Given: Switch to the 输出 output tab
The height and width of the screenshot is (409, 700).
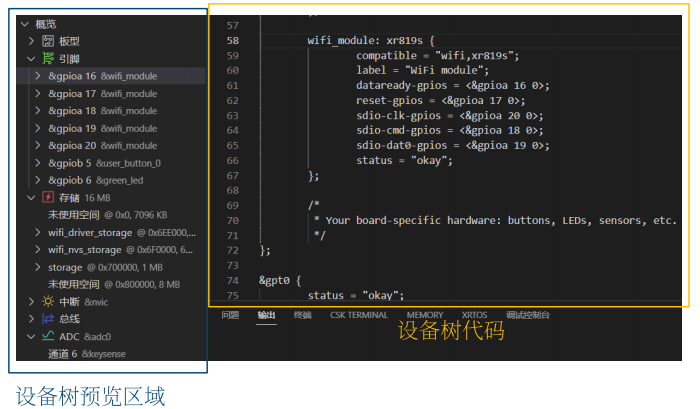Looking at the screenshot, I should [x=266, y=315].
